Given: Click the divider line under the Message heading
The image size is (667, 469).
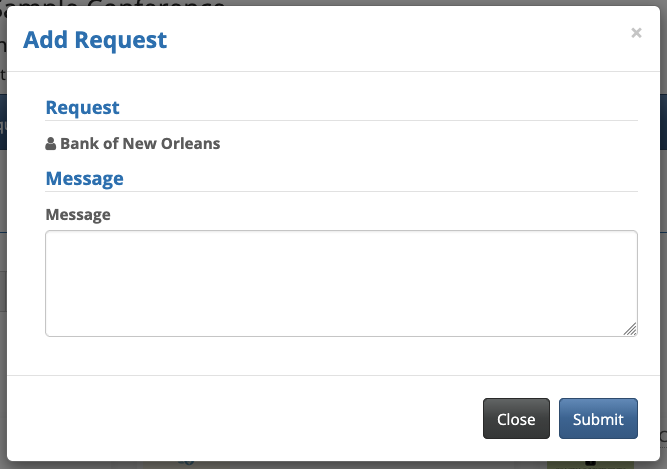Looking at the screenshot, I should pyautogui.click(x=341, y=191).
